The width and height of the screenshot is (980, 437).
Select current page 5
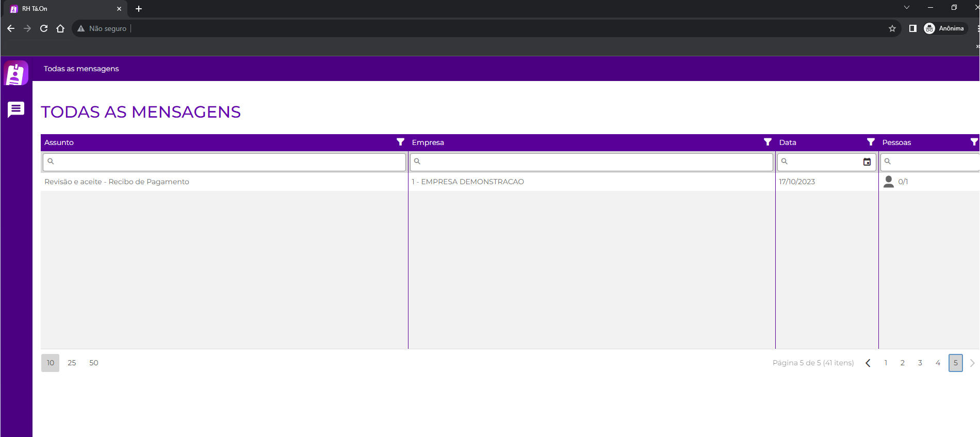(x=956, y=363)
